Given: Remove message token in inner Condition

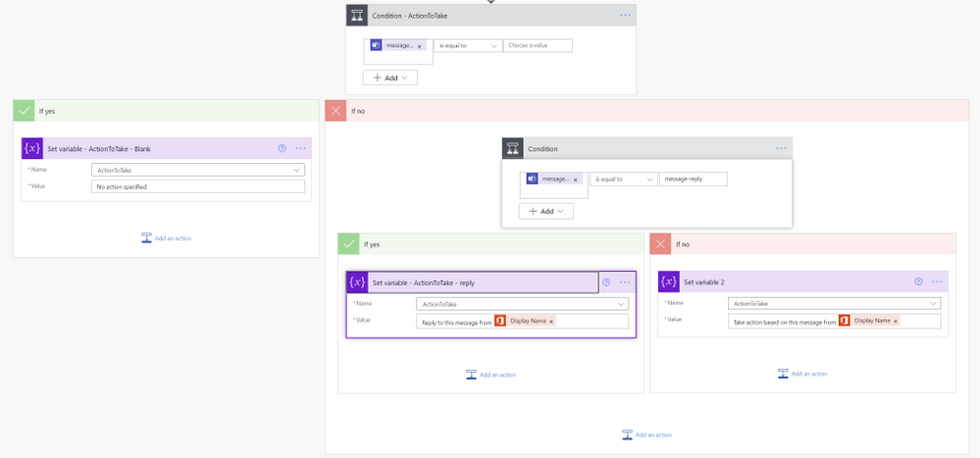Looking at the screenshot, I should tap(575, 179).
